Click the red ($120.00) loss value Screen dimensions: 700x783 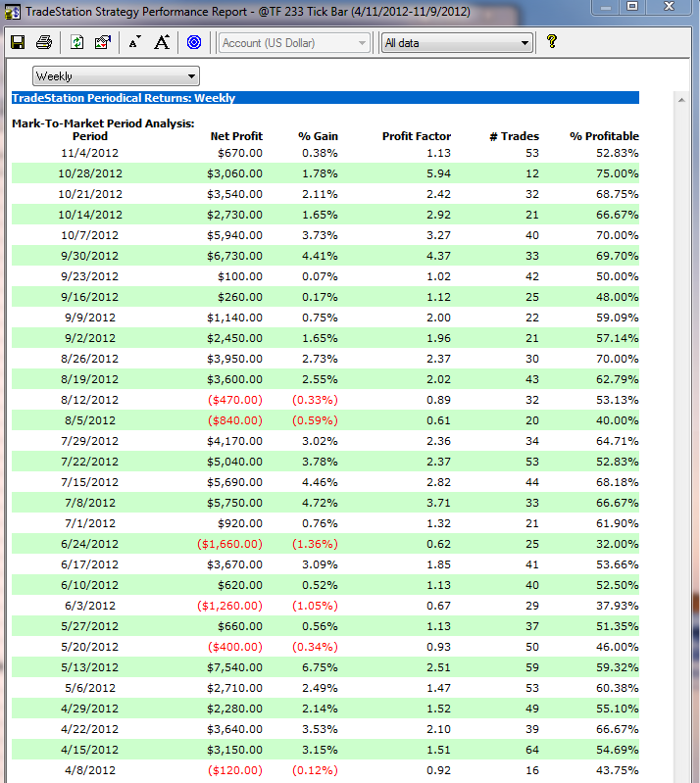click(235, 770)
